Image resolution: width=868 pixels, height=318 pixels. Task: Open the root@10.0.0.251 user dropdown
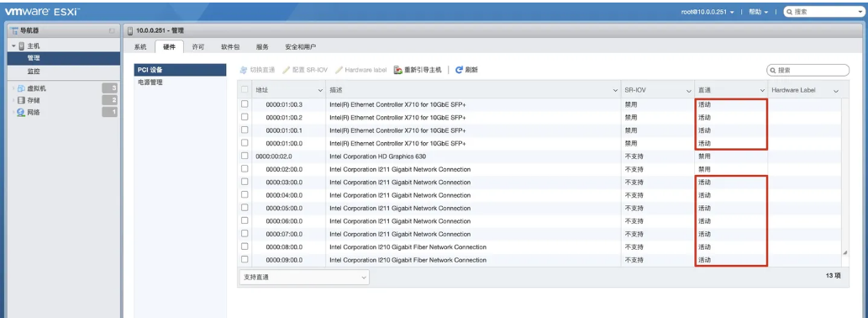pyautogui.click(x=708, y=12)
